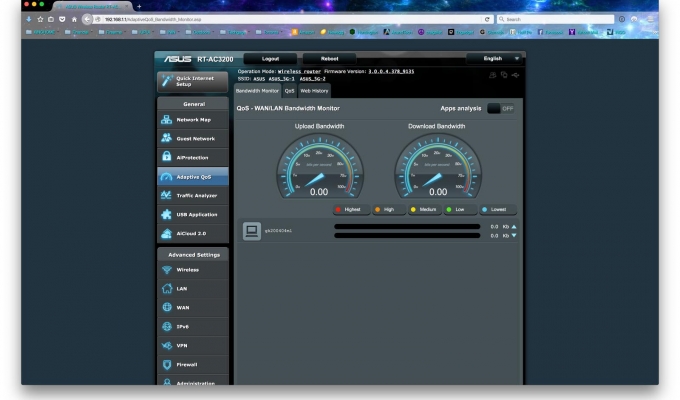This screenshot has height=400, width=680.
Task: Open a new browser tab with plus
Action: [x=139, y=7]
